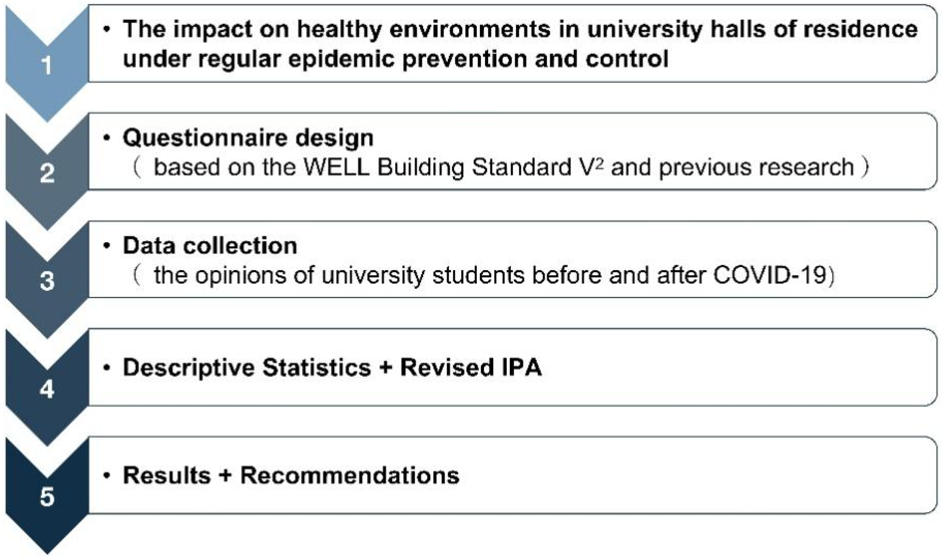Click the 'Questionnaire design' heading
Screen dimensions: 942x560
(248, 138)
